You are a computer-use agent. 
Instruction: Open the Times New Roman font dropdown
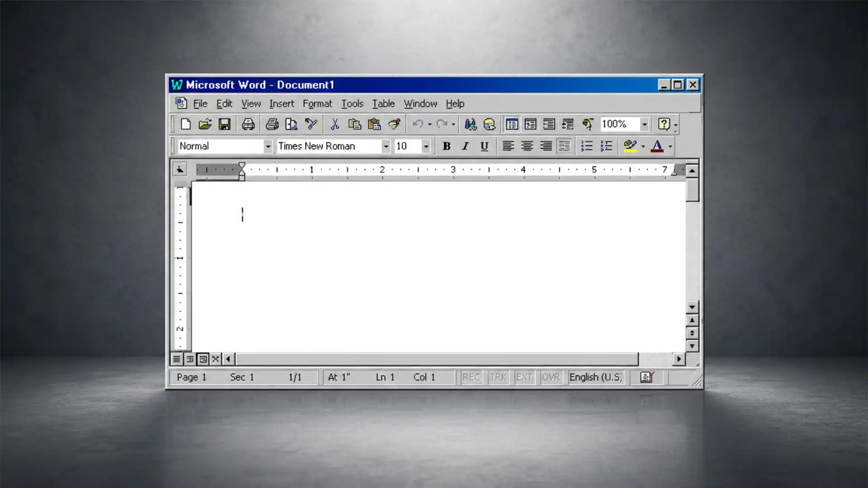click(x=386, y=146)
